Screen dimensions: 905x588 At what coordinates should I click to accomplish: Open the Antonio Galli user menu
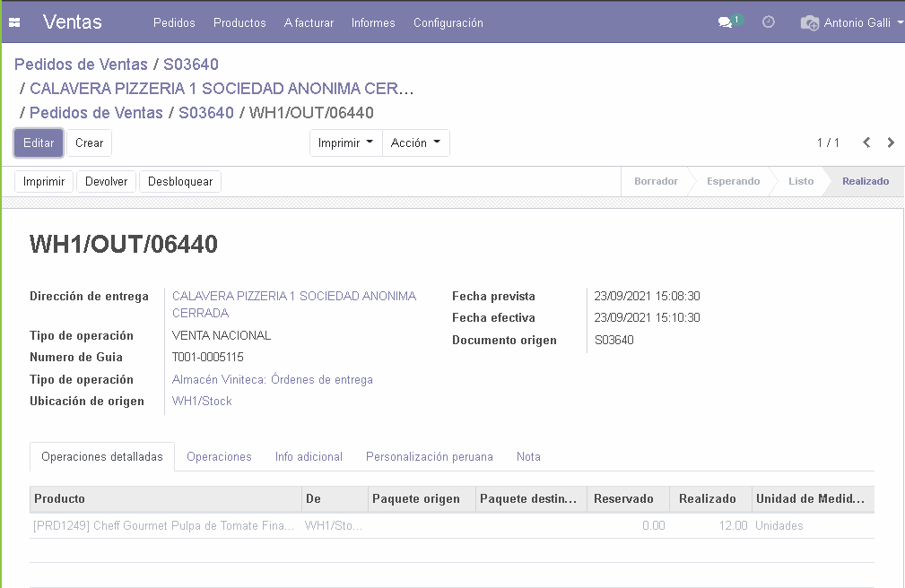point(857,22)
